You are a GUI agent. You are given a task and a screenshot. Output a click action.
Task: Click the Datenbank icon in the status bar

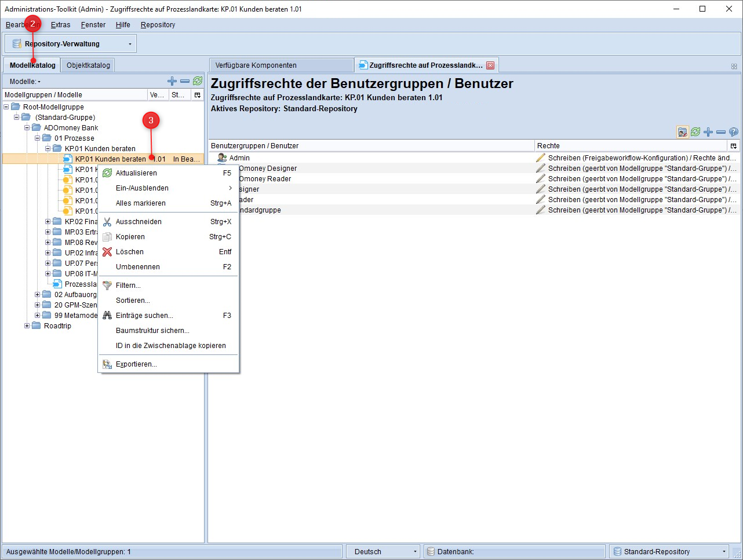(431, 552)
